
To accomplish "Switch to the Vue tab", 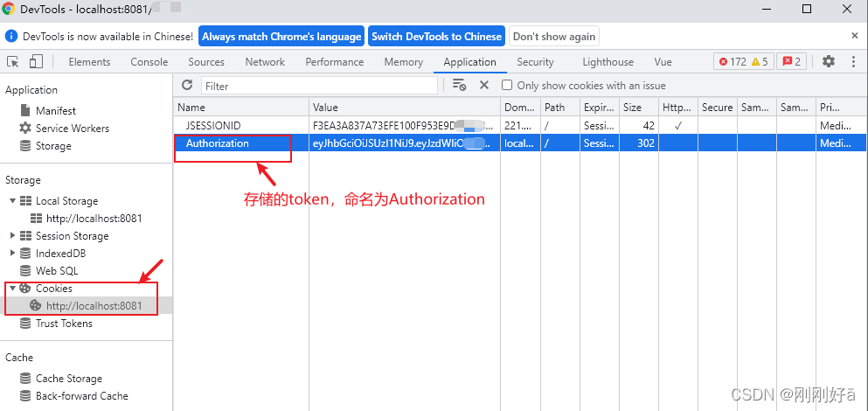I will click(663, 62).
